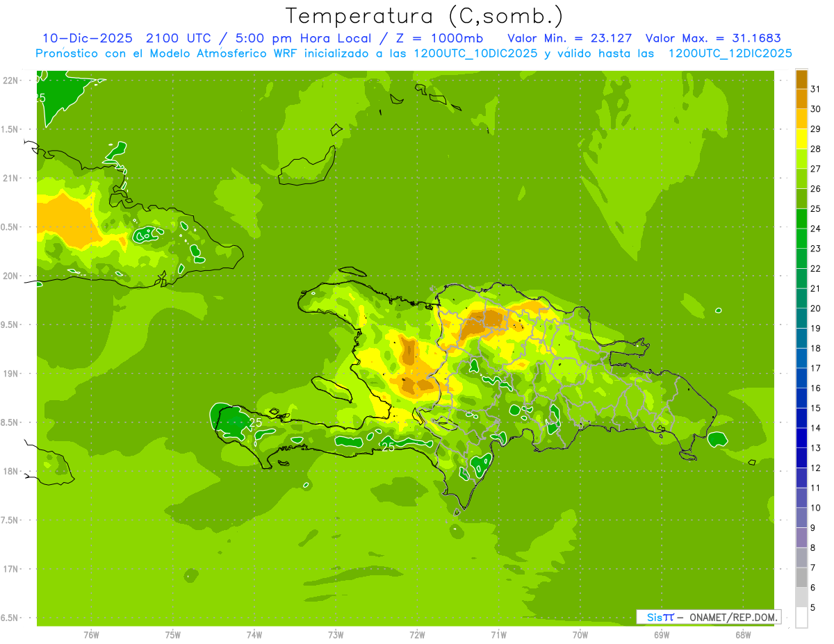Click the '69W' longitude axis label
The image size is (834, 644).
662,635
